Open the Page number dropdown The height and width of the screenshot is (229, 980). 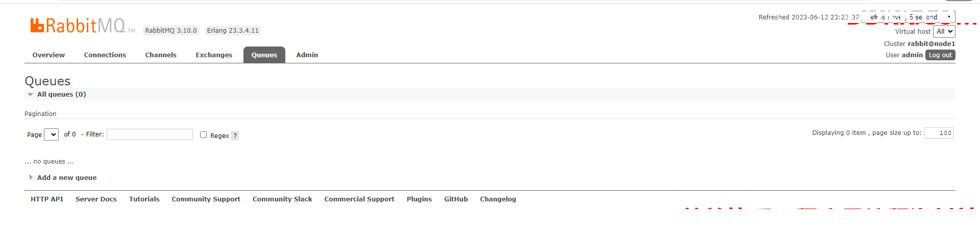51,134
